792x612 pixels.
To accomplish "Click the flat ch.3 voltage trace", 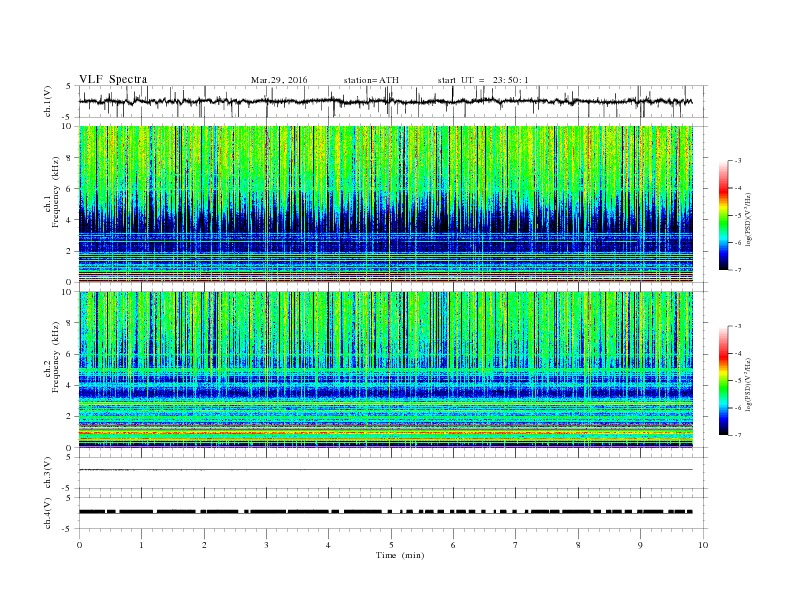I will [385, 470].
